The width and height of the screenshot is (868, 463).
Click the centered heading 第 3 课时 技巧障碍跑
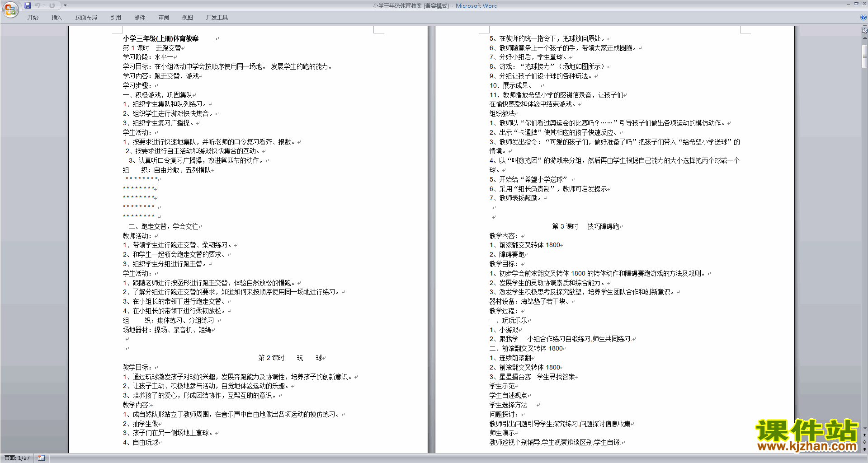coord(585,226)
